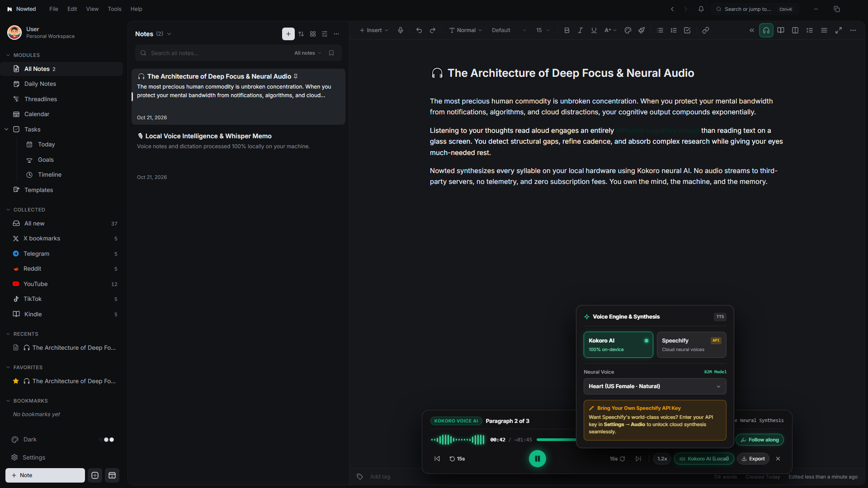Open the Neural Voice Heart dropdown
868x488 pixels.
[655, 386]
